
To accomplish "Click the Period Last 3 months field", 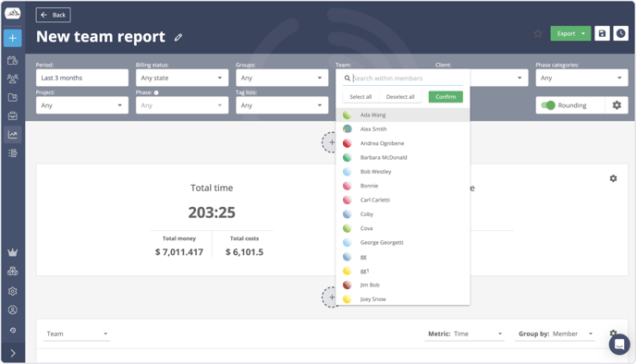I will [x=82, y=78].
